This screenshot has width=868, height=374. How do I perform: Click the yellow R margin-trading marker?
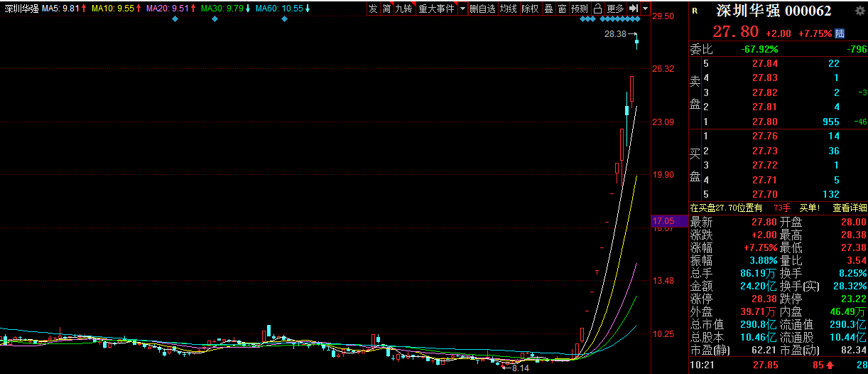[694, 11]
